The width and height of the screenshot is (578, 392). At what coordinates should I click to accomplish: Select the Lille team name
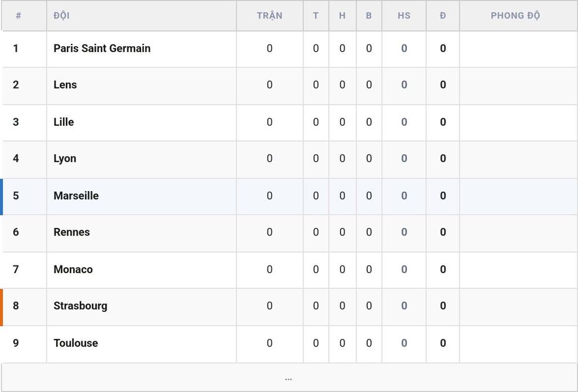click(64, 122)
